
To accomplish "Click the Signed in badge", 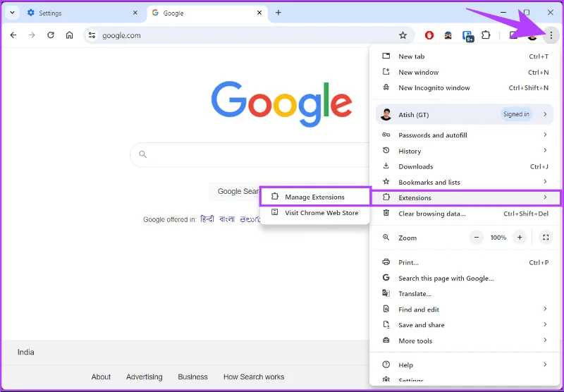I will pos(516,114).
